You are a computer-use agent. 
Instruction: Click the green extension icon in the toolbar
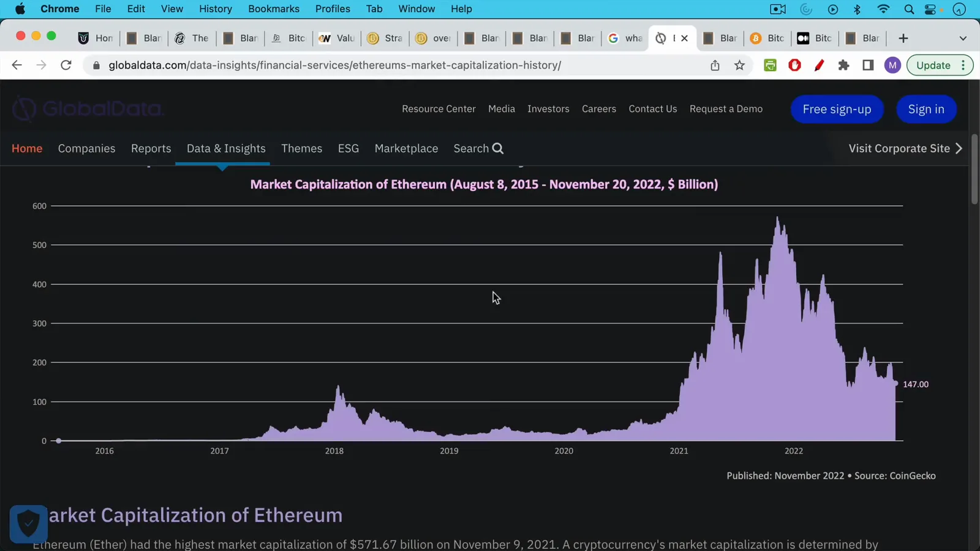point(770,65)
